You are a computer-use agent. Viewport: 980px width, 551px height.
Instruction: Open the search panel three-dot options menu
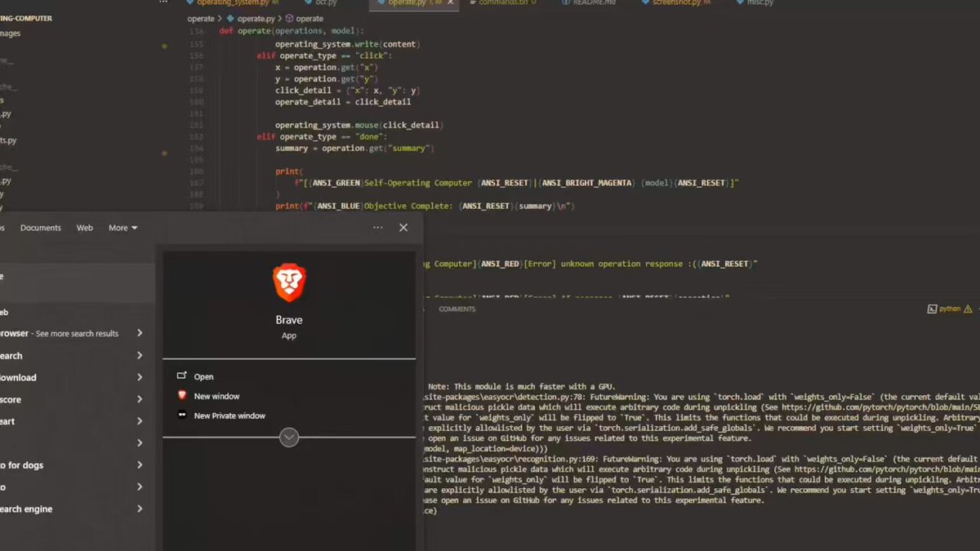tap(378, 228)
